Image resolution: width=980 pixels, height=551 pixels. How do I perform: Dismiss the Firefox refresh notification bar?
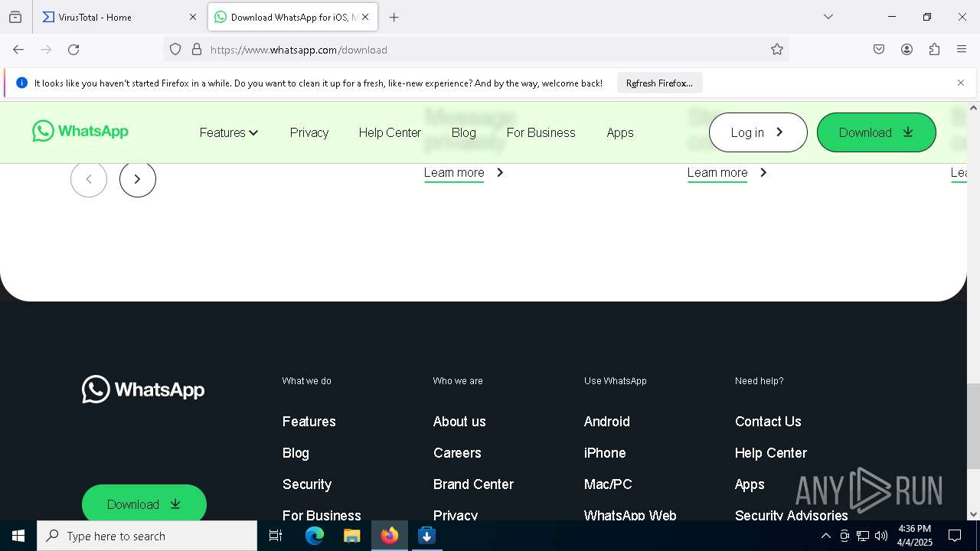click(x=961, y=83)
